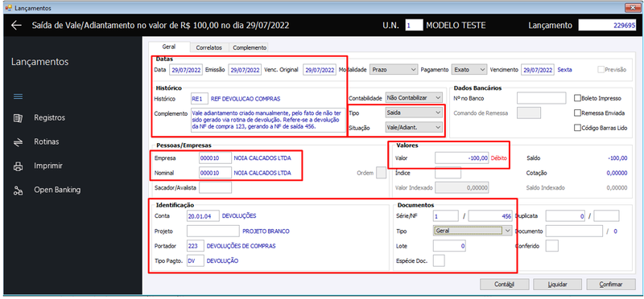This screenshot has width=644, height=299.
Task: Click the REF DEVOLUCAO COMPRAS text
Action: click(246, 99)
